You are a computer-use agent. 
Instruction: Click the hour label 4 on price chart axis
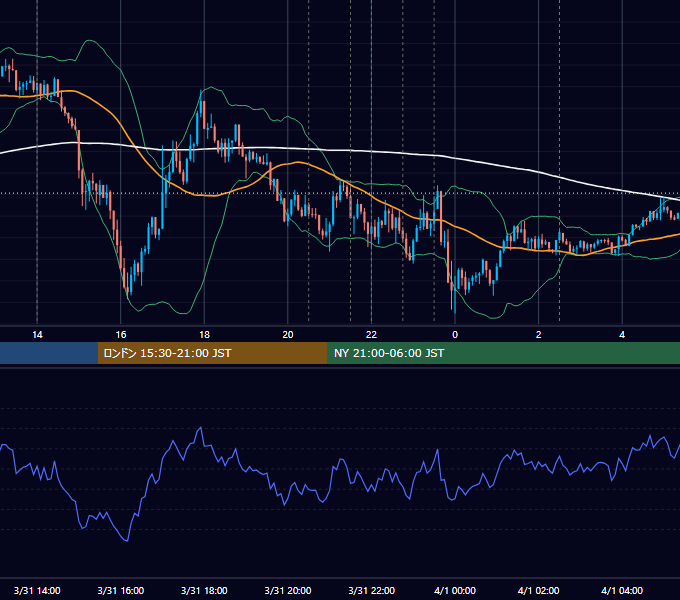(622, 335)
